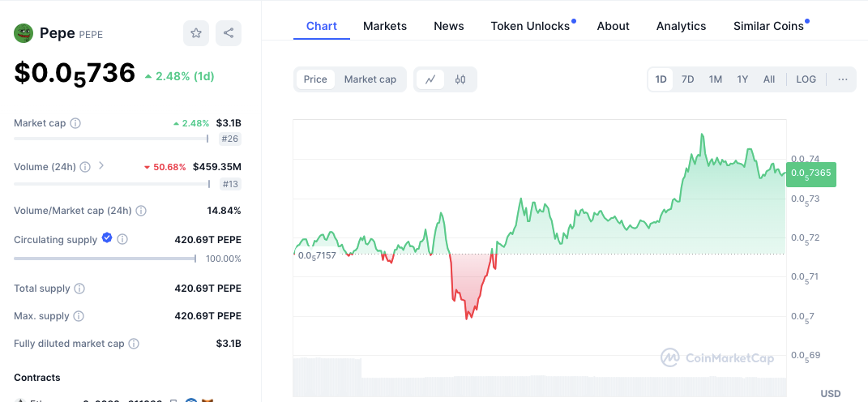Set chart range to 1Y

coord(742,79)
